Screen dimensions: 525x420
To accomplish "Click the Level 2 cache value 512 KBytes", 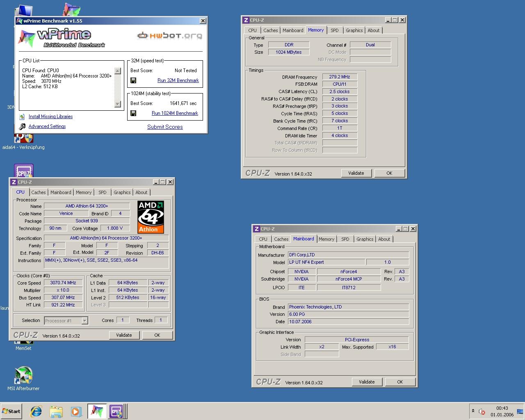I will [x=128, y=297].
